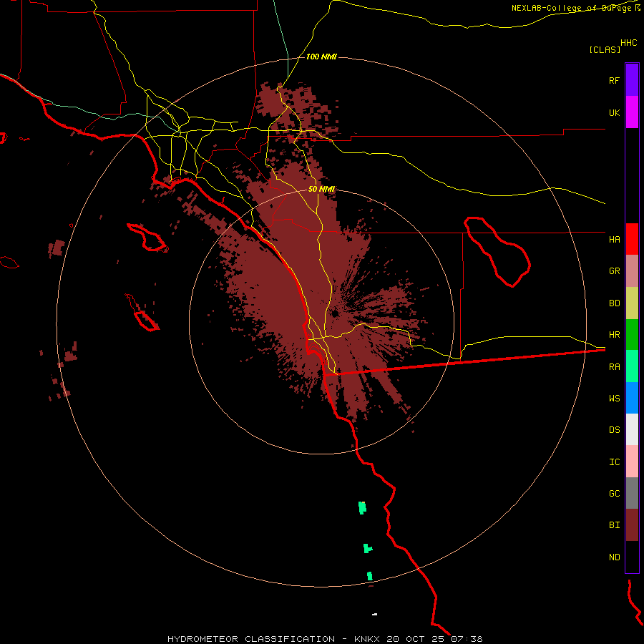Viewport: 644px width, 644px height.
Task: Click the GC legend label
Action: coord(614,494)
